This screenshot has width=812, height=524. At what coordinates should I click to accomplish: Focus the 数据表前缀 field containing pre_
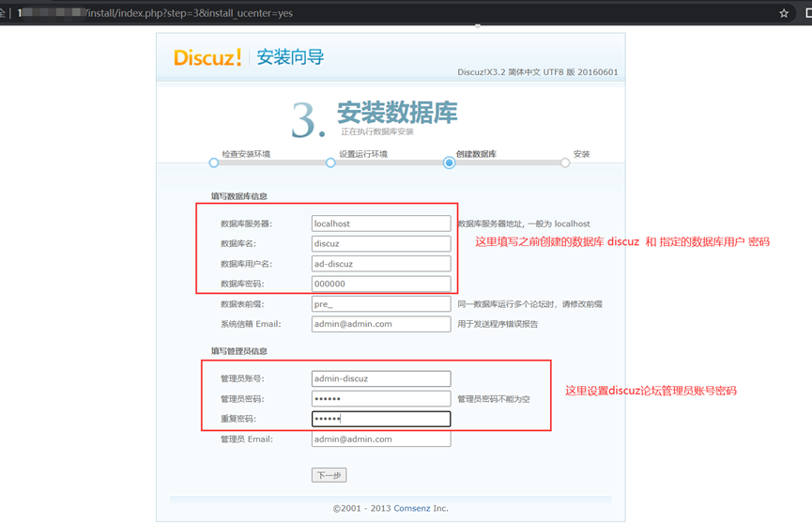pos(381,303)
